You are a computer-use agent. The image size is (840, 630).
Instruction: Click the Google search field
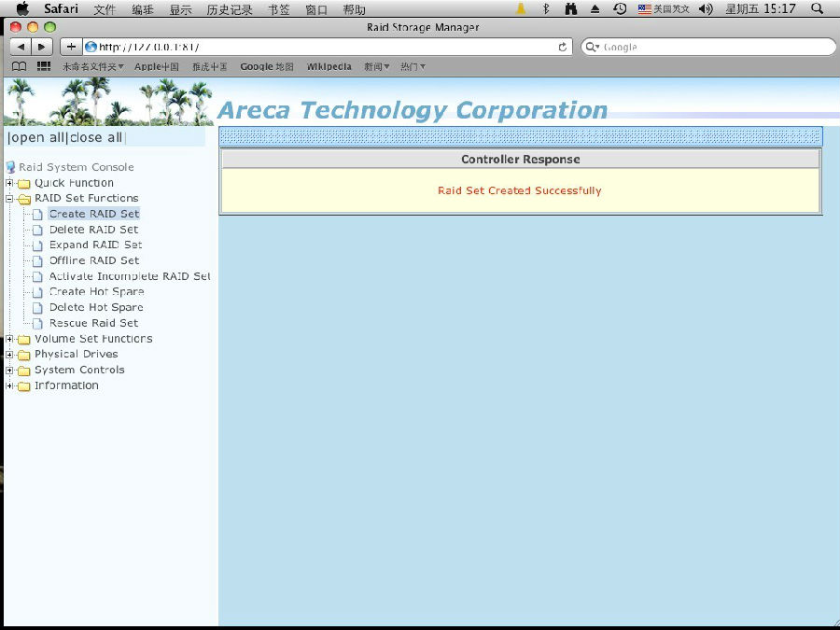click(x=708, y=47)
